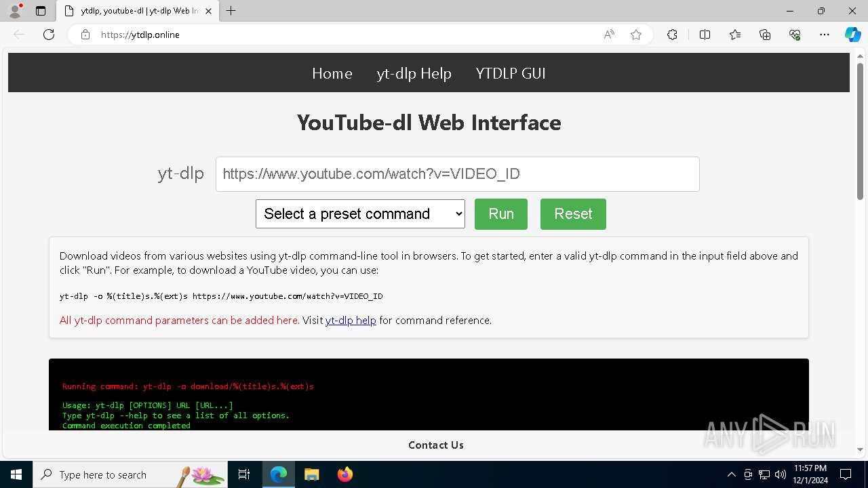The image size is (868, 488).
Task: Show hidden system tray icons
Action: coord(731,474)
